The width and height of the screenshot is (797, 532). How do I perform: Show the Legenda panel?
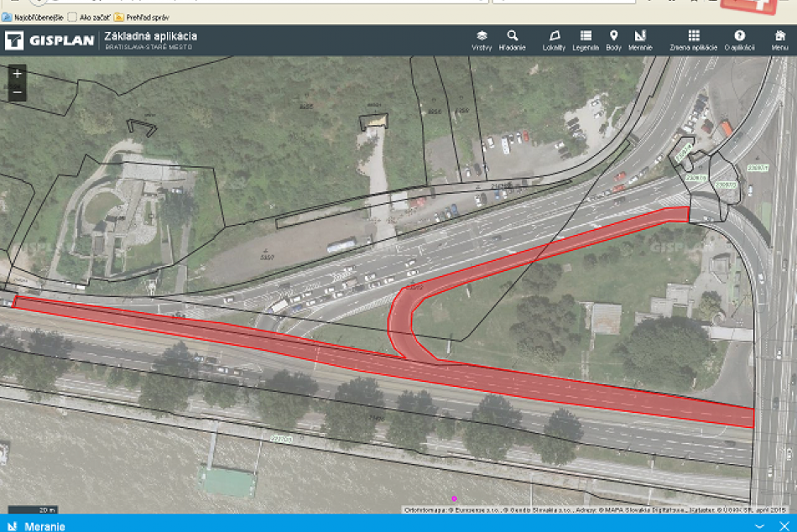(586, 40)
